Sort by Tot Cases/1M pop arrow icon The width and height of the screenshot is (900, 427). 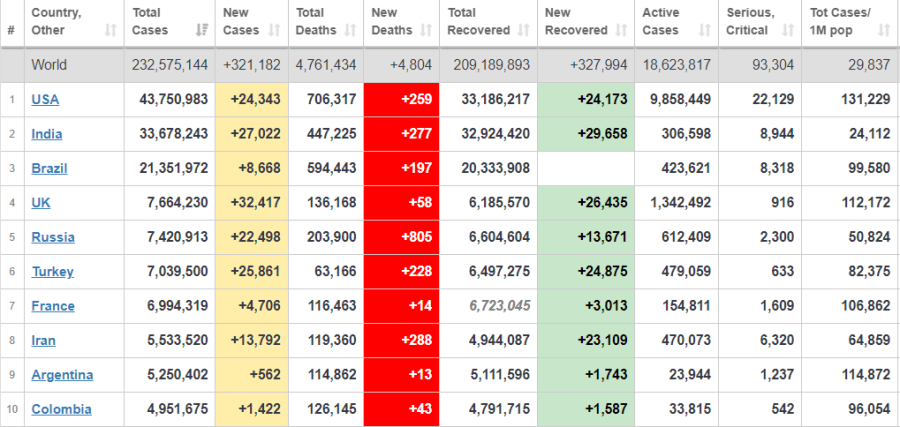(885, 30)
